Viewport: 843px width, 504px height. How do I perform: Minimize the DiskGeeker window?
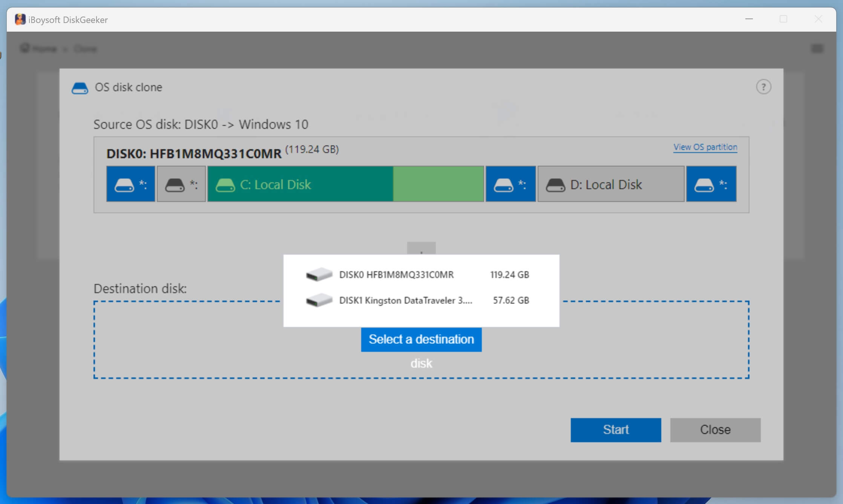pyautogui.click(x=749, y=19)
